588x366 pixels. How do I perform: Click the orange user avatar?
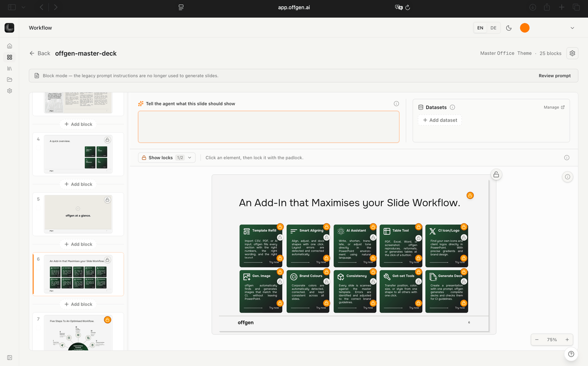(525, 28)
